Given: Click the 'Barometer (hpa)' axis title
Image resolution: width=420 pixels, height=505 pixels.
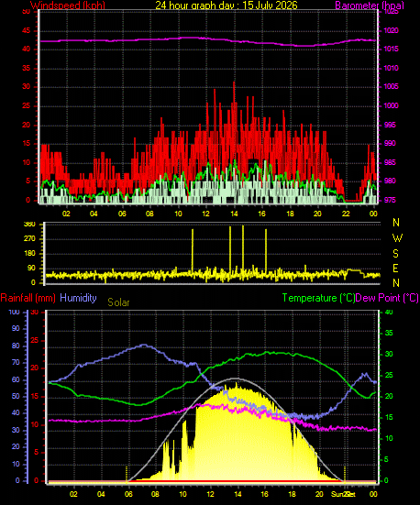Looking at the screenshot, I should (370, 5).
